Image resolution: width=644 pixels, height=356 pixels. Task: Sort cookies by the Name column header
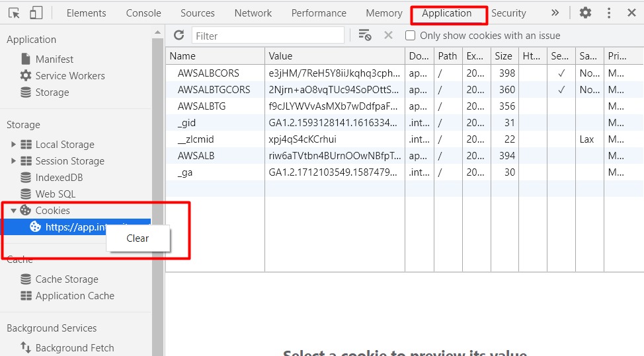tap(215, 56)
